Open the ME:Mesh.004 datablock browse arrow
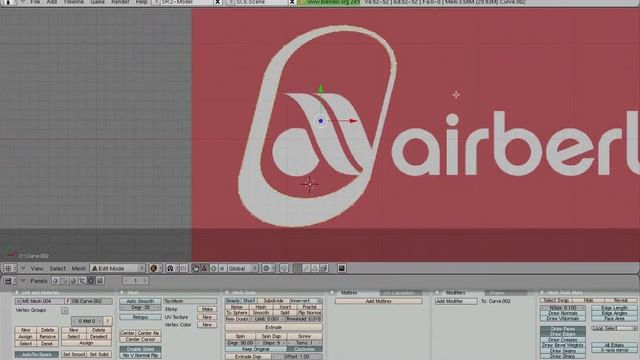 (x=18, y=301)
